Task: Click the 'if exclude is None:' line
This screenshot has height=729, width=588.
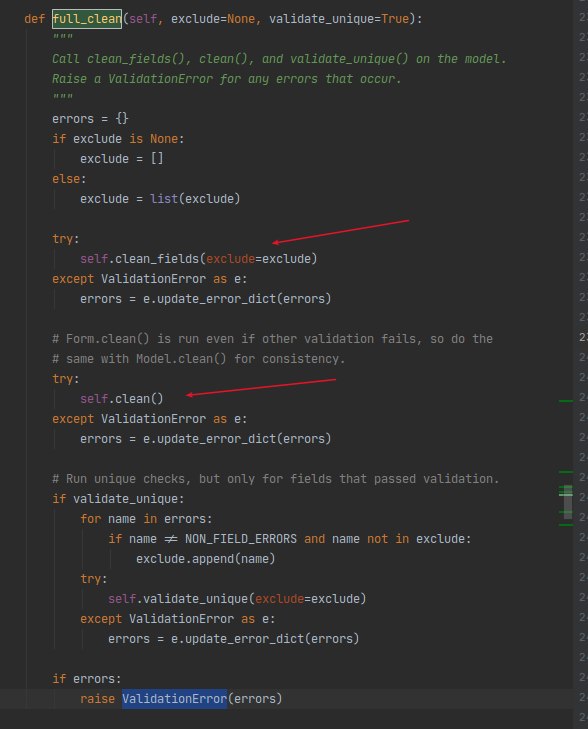Action: coord(118,139)
